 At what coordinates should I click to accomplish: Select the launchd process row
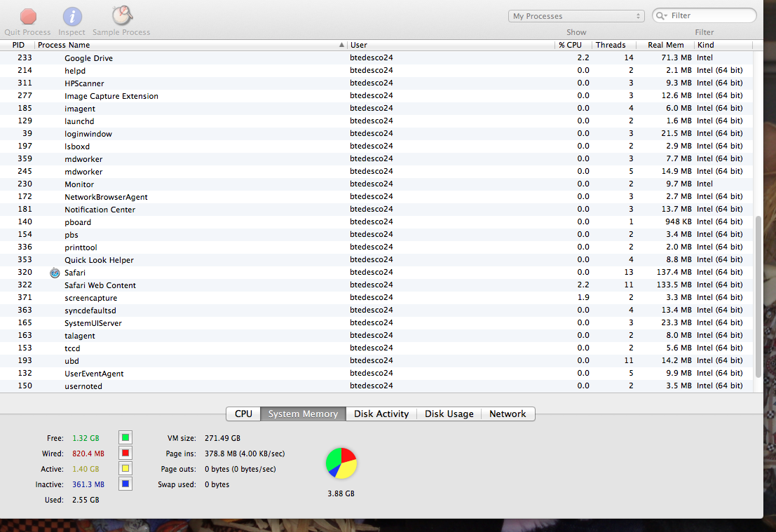coord(376,121)
